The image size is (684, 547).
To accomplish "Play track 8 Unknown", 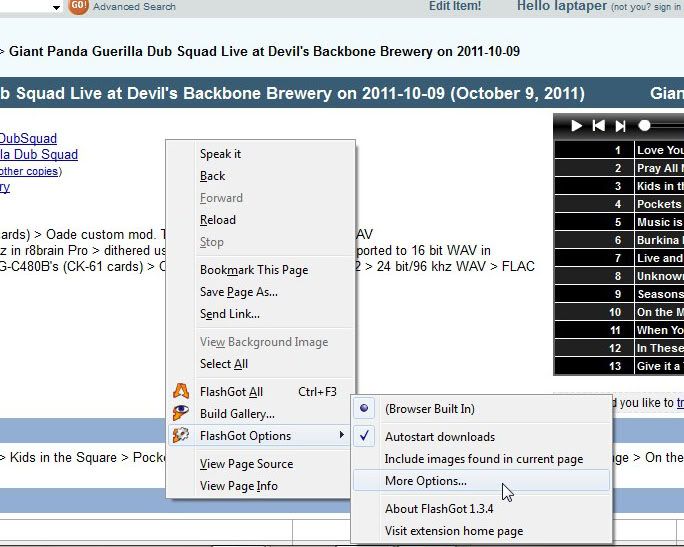I will (x=619, y=276).
